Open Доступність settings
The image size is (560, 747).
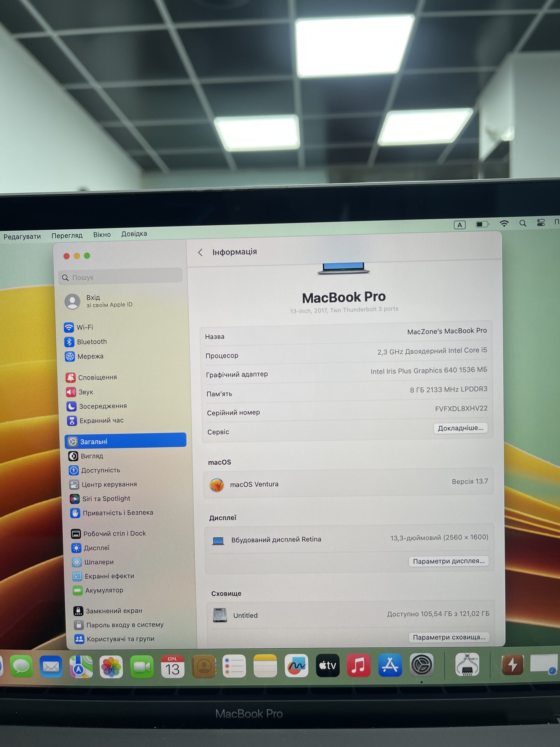tap(94, 470)
